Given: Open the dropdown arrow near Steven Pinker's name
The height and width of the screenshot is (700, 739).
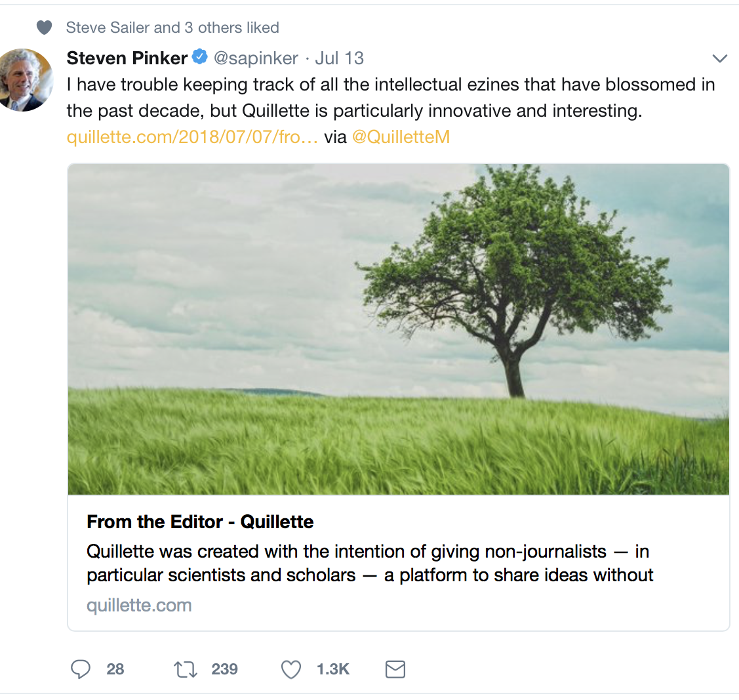Looking at the screenshot, I should pos(719,58).
